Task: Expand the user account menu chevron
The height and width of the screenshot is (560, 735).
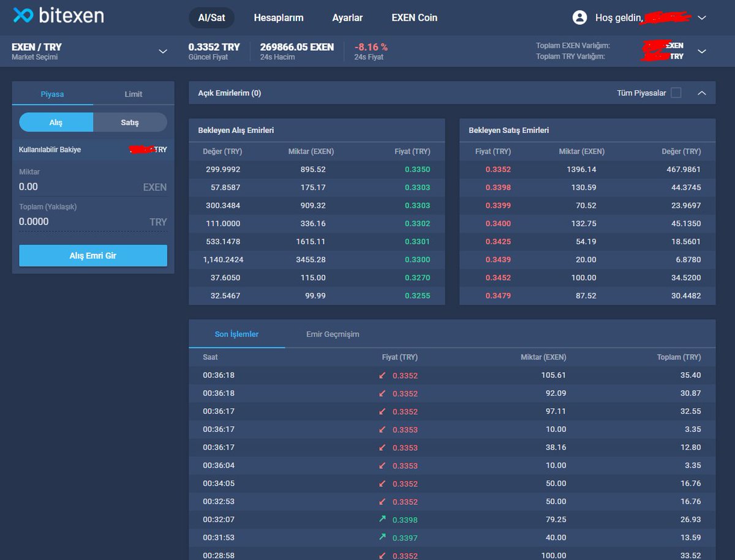Action: (702, 18)
